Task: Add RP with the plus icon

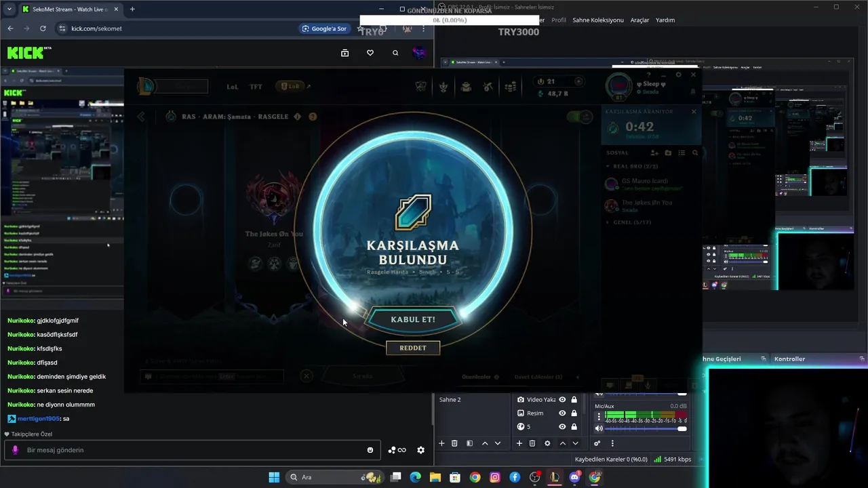Action: tap(578, 81)
